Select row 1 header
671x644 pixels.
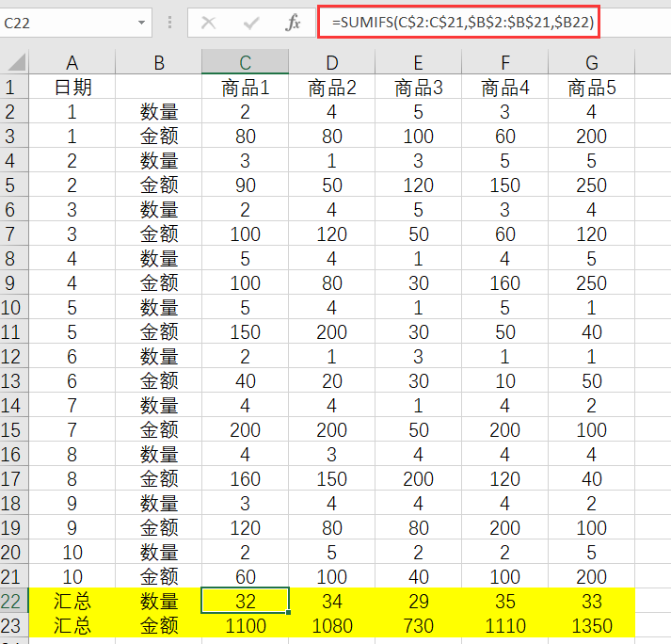click(x=14, y=88)
